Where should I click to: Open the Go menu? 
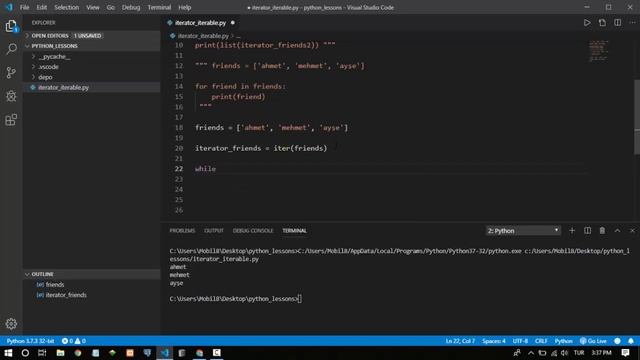[111, 7]
